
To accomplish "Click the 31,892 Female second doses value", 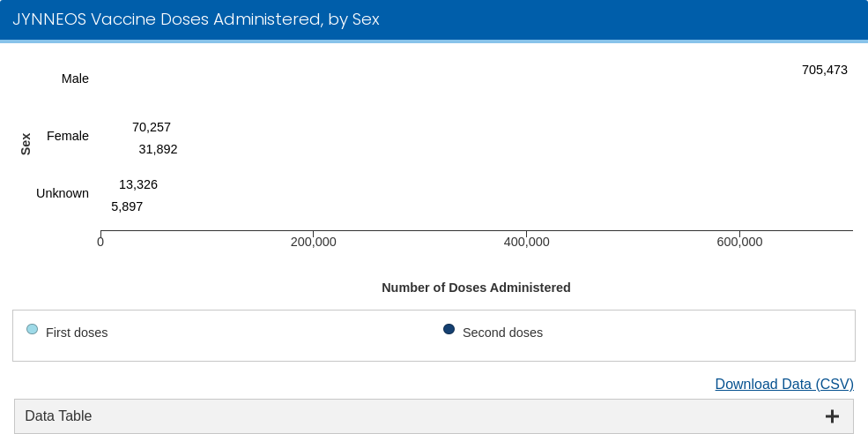I will [x=158, y=149].
